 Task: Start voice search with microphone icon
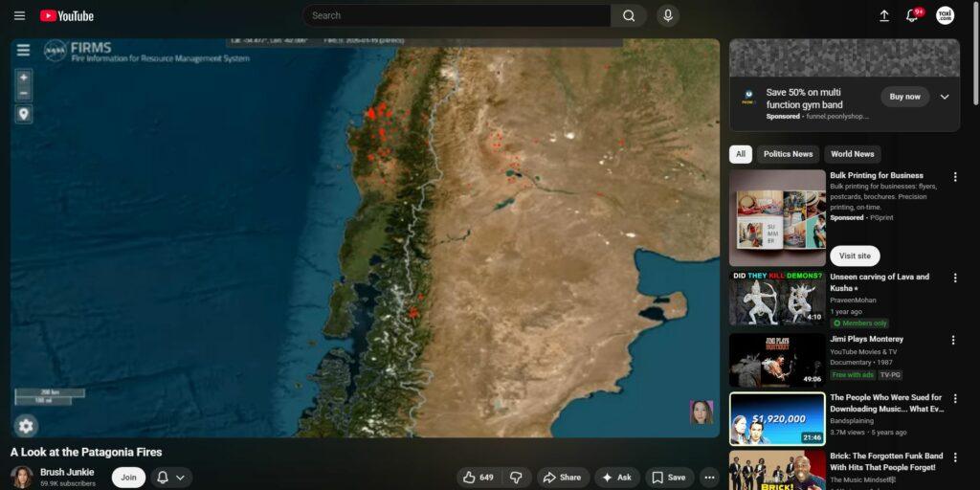pos(668,15)
